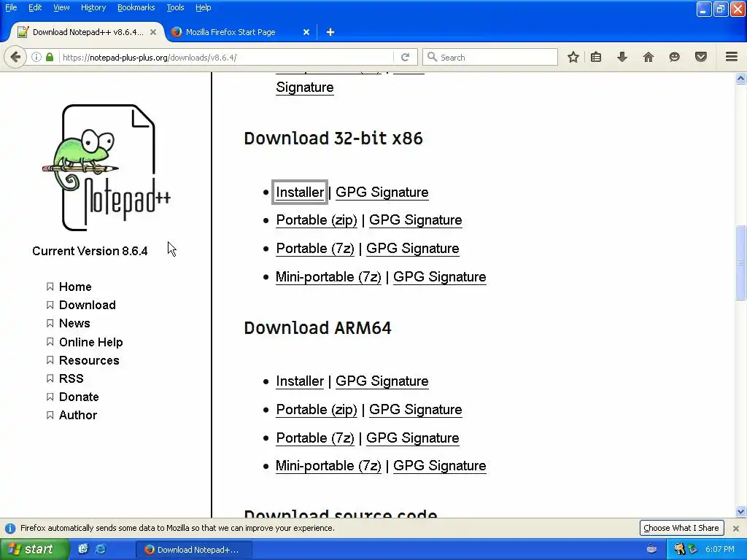Download ARM64 Portable (7z)

(315, 438)
